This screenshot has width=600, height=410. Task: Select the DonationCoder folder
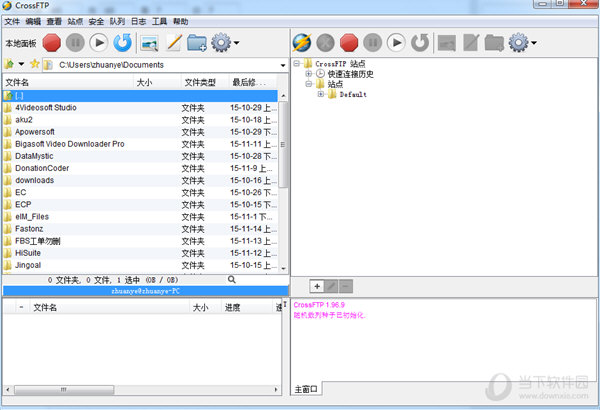point(140,168)
